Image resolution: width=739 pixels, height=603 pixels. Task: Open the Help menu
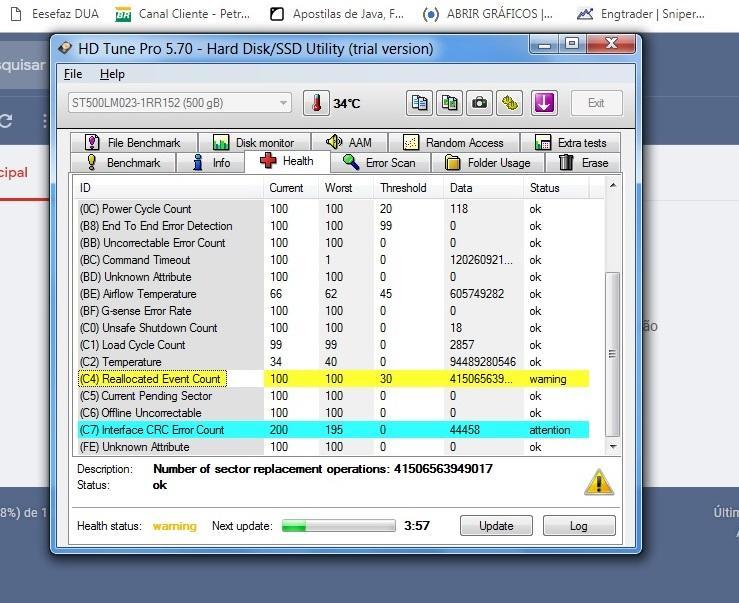[x=112, y=74]
